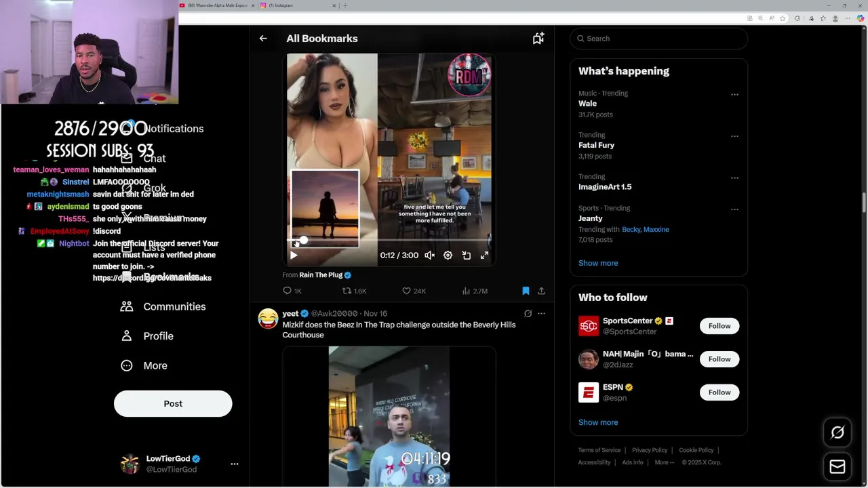The height and width of the screenshot is (488, 868).
Task: Open Jeanty trending topic
Action: click(x=590, y=218)
